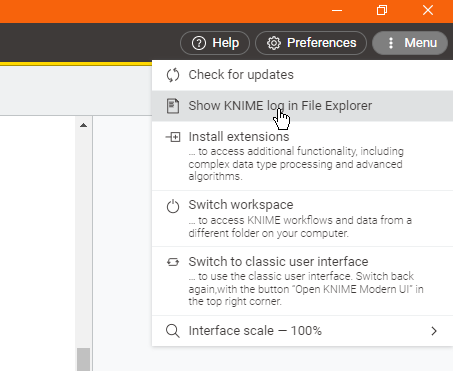This screenshot has width=453, height=371.
Task: Open the Help button
Action: [215, 43]
